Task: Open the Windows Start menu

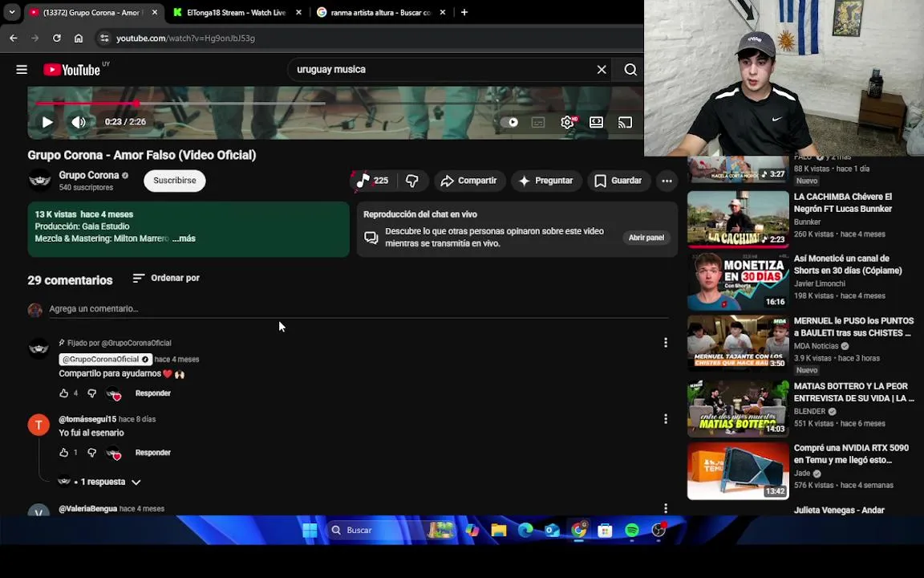Action: coord(310,530)
